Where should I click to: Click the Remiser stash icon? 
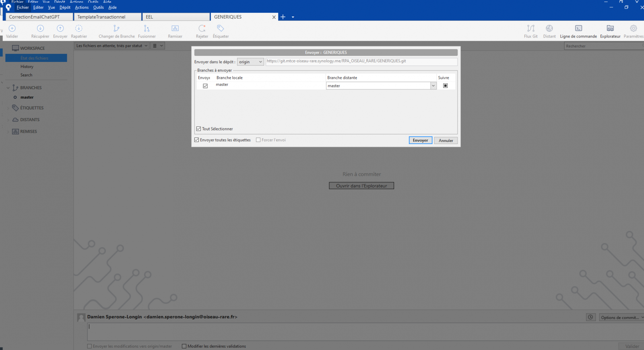tap(175, 29)
